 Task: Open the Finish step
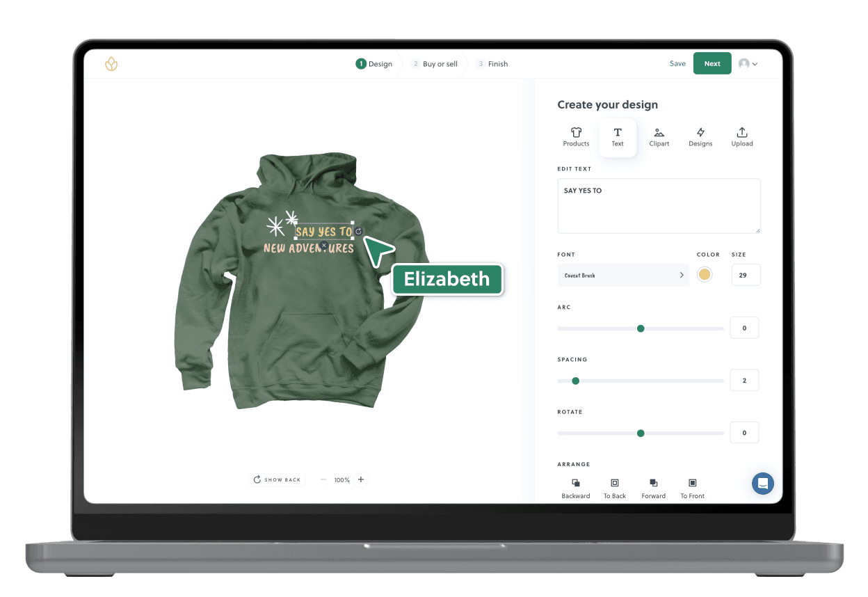[492, 63]
